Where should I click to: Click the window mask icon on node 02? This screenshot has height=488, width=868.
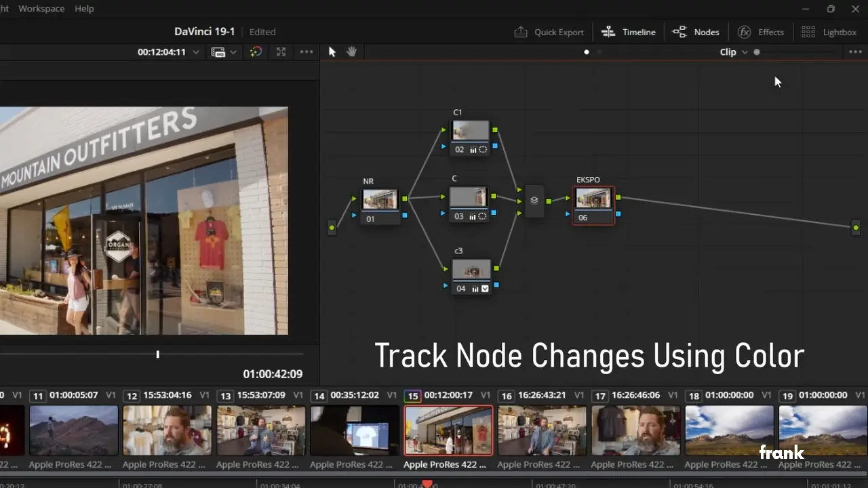pos(483,150)
